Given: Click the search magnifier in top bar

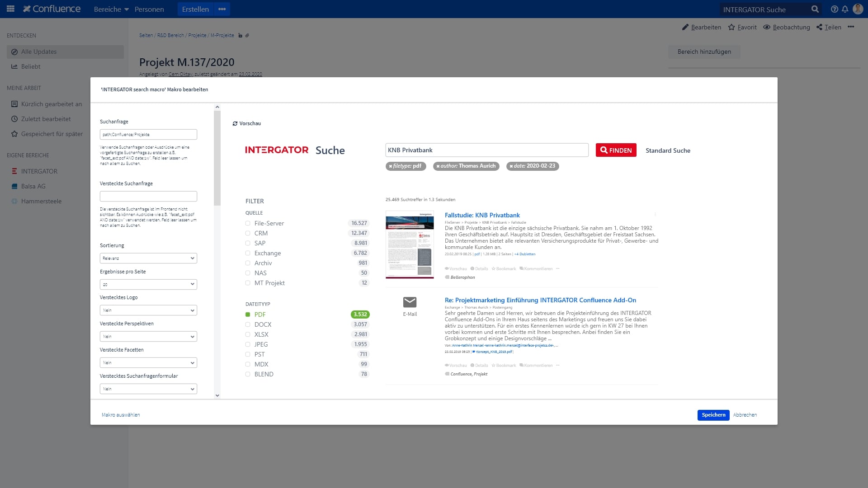Looking at the screenshot, I should click(x=815, y=9).
